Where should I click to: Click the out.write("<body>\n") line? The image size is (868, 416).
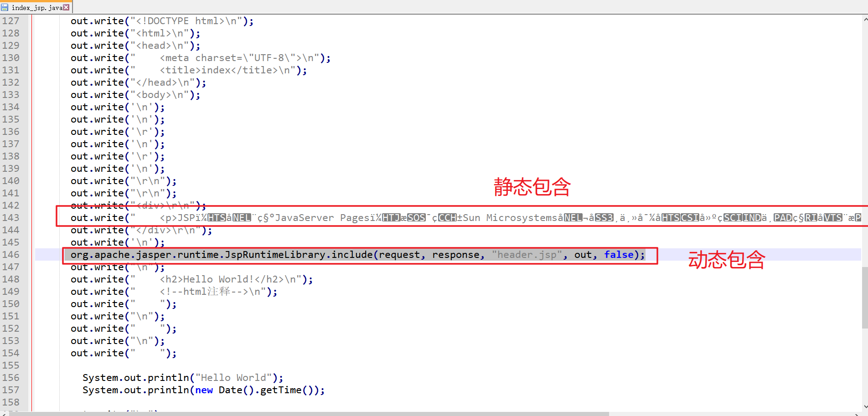click(135, 95)
